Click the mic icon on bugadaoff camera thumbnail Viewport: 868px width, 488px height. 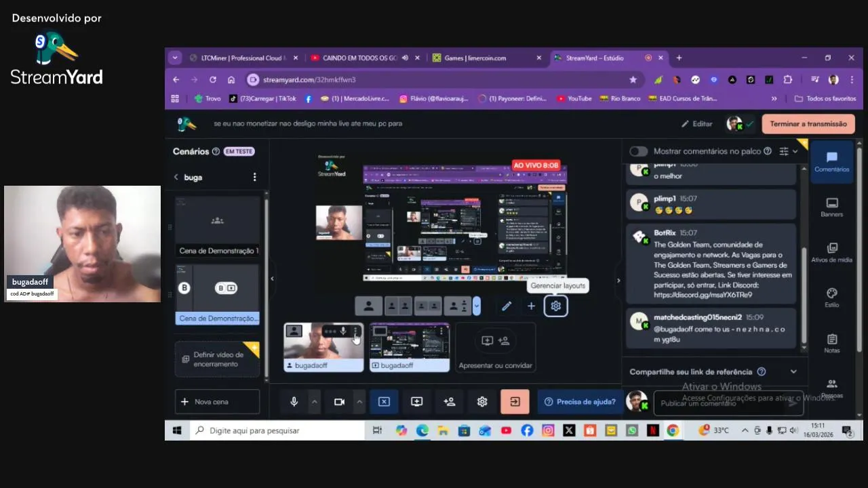(x=343, y=331)
